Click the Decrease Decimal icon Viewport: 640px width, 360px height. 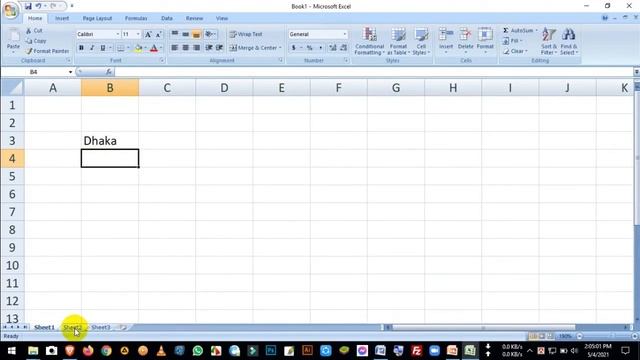(x=343, y=48)
